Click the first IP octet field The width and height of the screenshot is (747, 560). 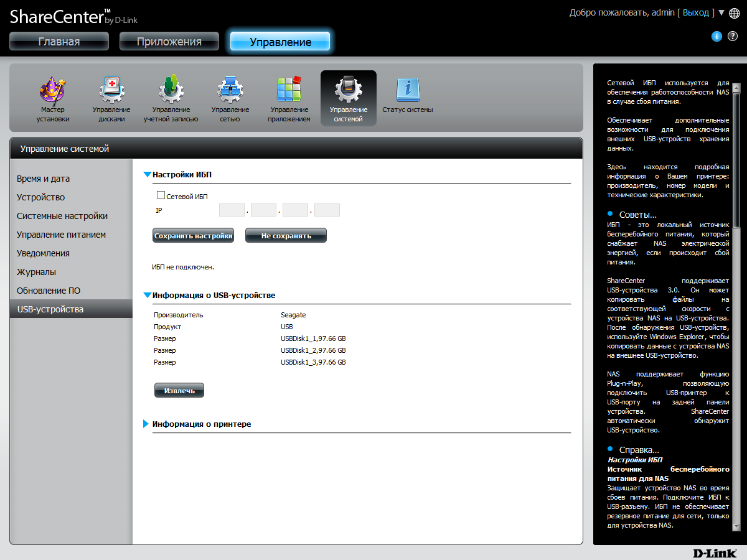coord(232,210)
